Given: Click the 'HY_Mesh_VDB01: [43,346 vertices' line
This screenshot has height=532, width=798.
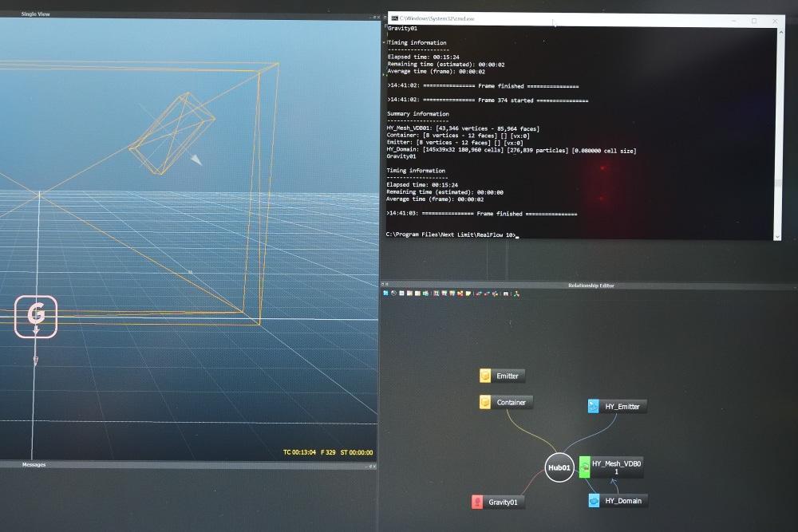Looking at the screenshot, I should pos(463,128).
